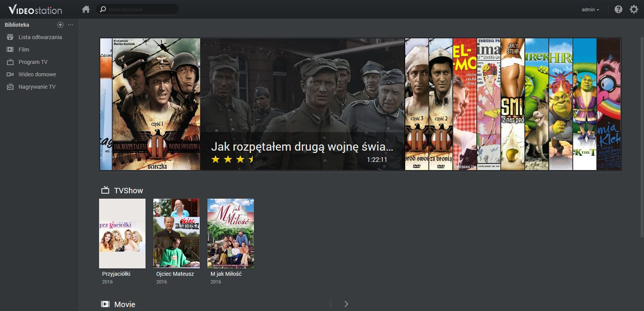644x311 pixels.
Task: Expand the admin user dropdown
Action: pyautogui.click(x=591, y=10)
